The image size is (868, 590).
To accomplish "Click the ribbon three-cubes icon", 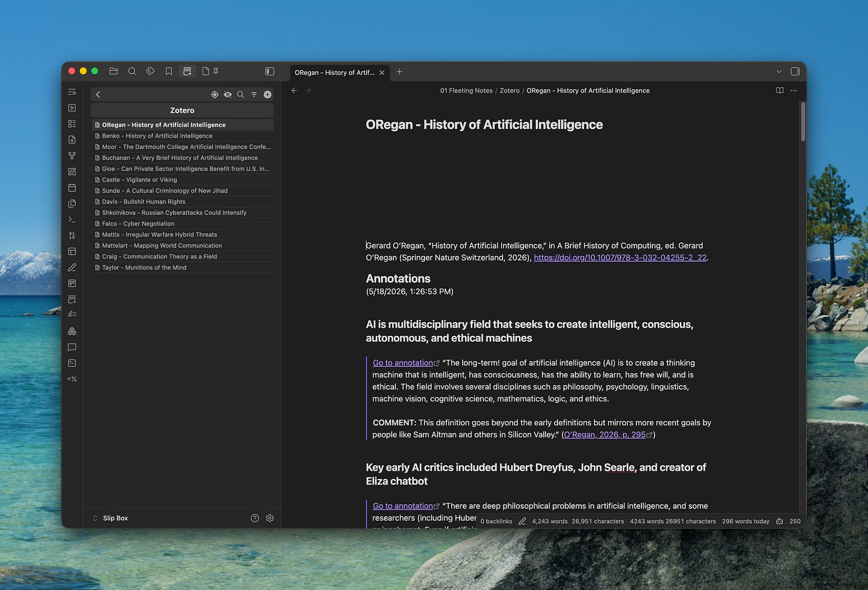I will (x=72, y=331).
